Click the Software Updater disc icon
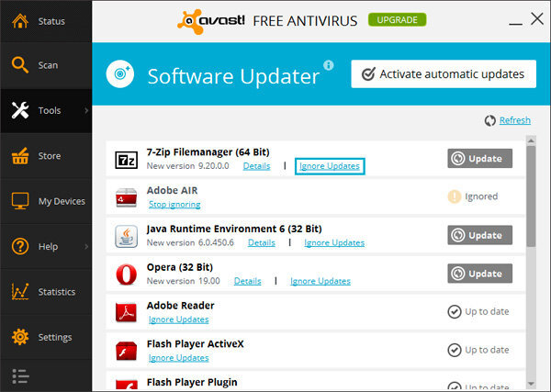Image resolution: width=551 pixels, height=392 pixels. pos(120,74)
